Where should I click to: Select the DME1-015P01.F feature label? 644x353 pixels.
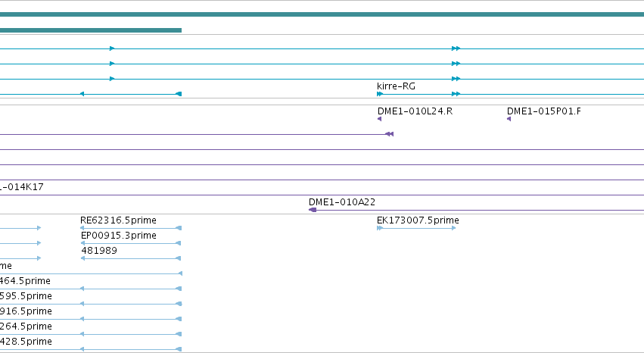tap(544, 111)
